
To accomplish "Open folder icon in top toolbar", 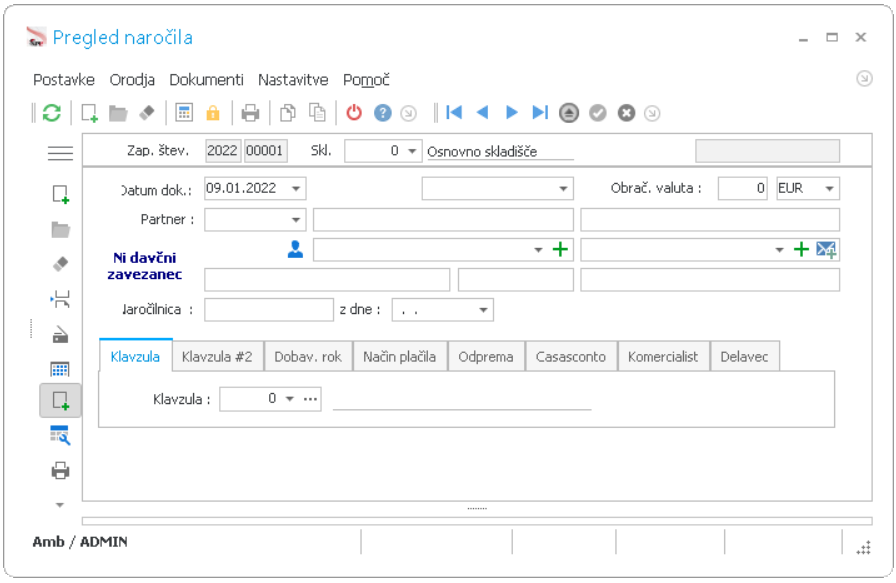I will tap(118, 113).
